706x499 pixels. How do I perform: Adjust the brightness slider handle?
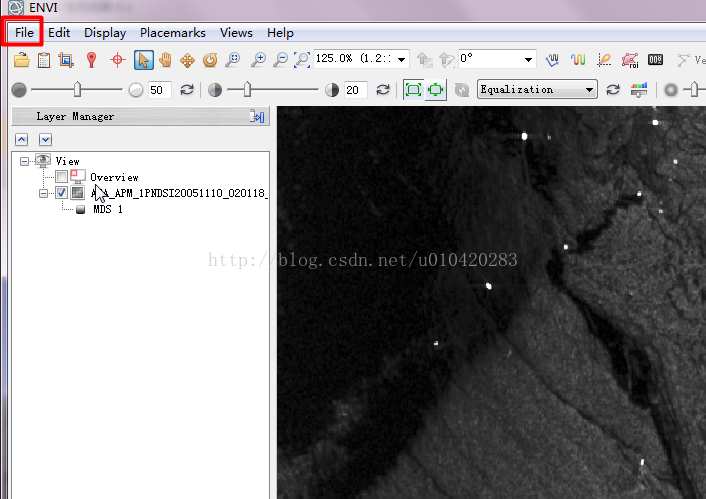[x=77, y=90]
